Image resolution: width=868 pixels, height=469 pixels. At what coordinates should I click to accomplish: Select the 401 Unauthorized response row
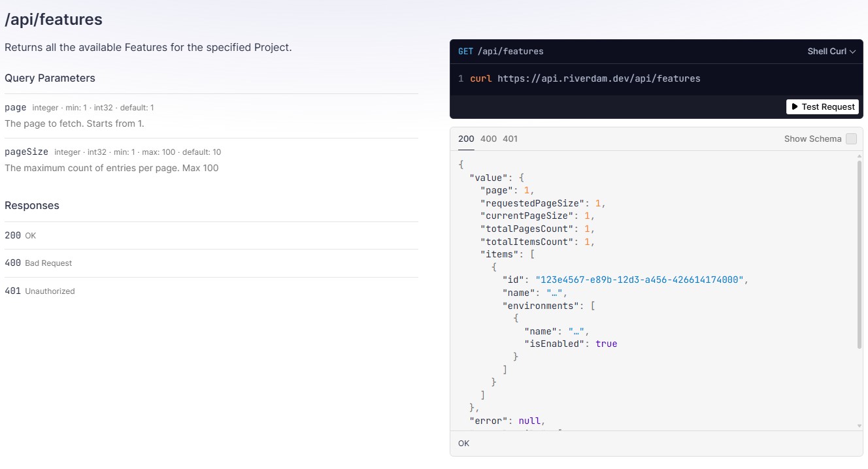point(211,291)
